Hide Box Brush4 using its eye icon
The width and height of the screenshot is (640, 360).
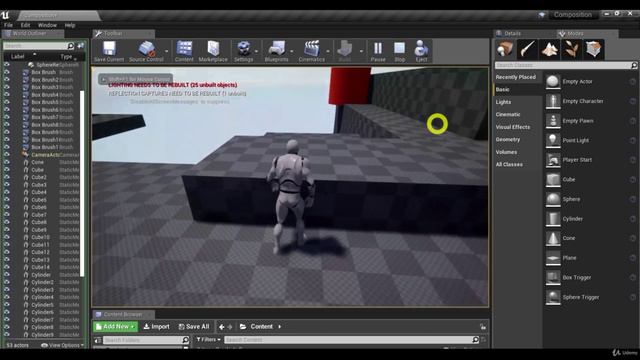(7, 95)
